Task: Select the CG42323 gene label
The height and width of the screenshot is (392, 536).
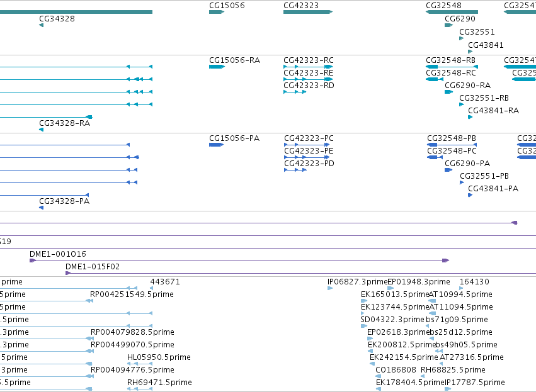Action: click(301, 6)
